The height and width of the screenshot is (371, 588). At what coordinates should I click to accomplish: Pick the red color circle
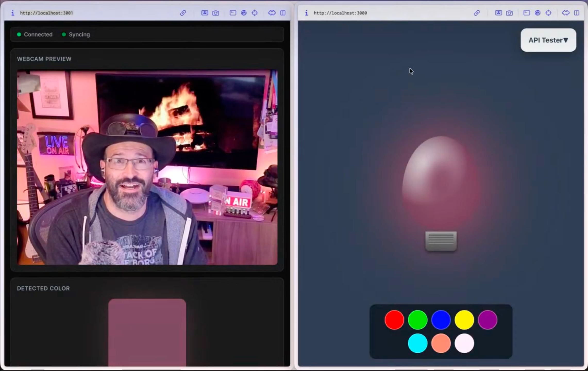[394, 320]
